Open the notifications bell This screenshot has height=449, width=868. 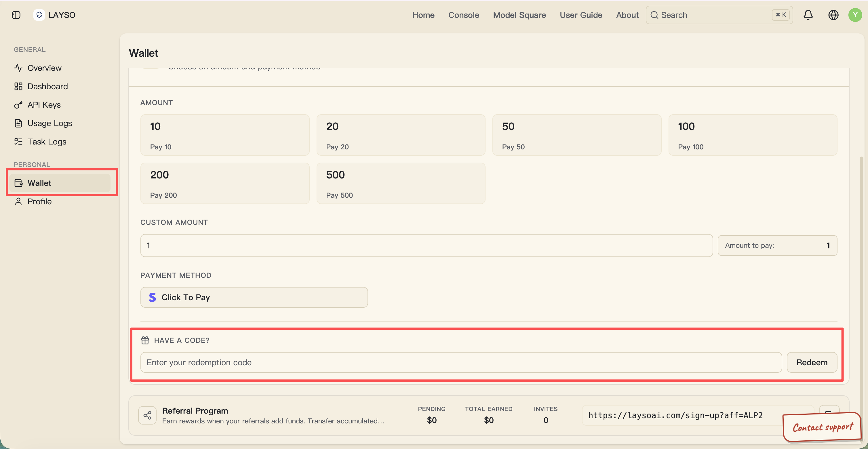coord(808,15)
